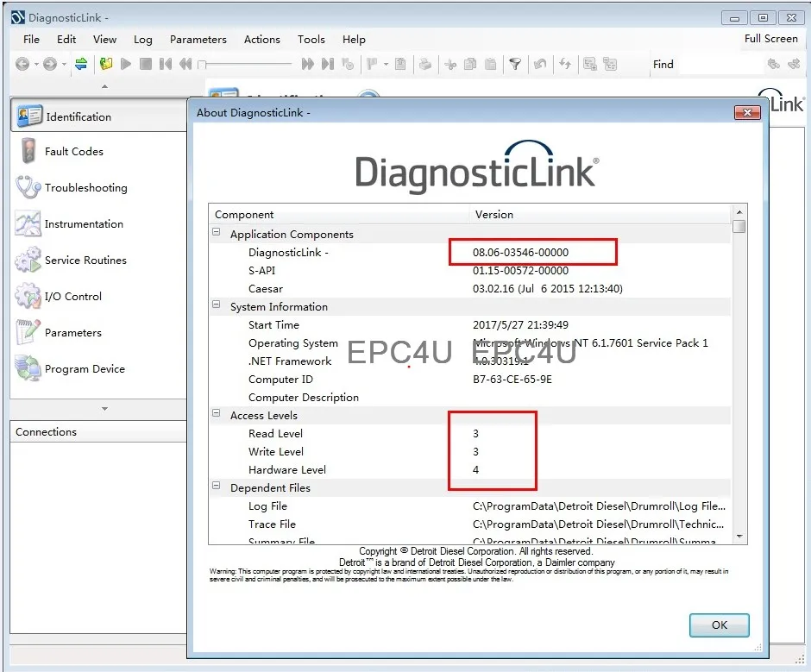Viewport: 811px width, 672px height.
Task: Open the Edit menu
Action: pos(66,40)
